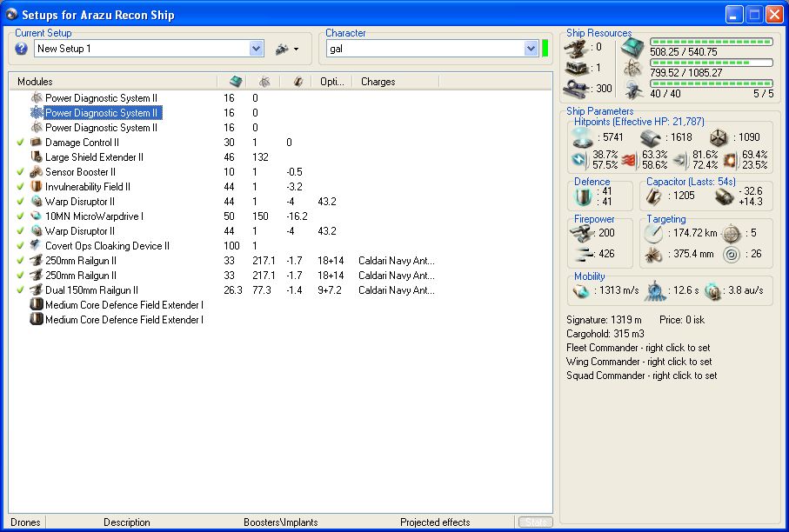Expand the Current Setup dropdown
Screen dimensions: 789x532
[257, 49]
